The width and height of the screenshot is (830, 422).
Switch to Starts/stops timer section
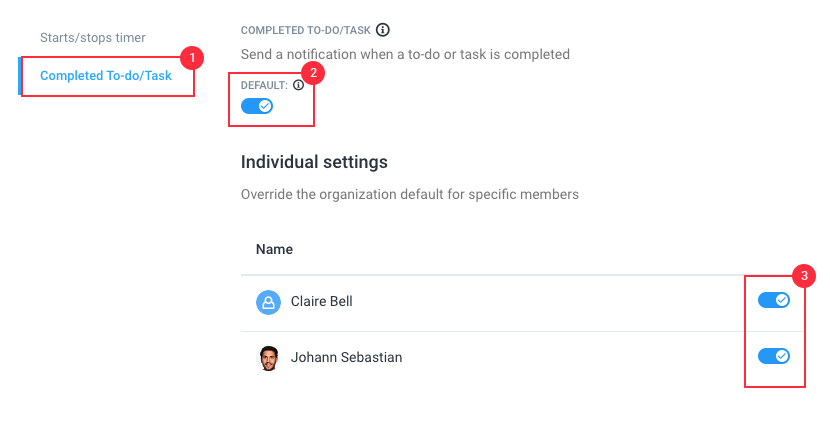point(93,38)
